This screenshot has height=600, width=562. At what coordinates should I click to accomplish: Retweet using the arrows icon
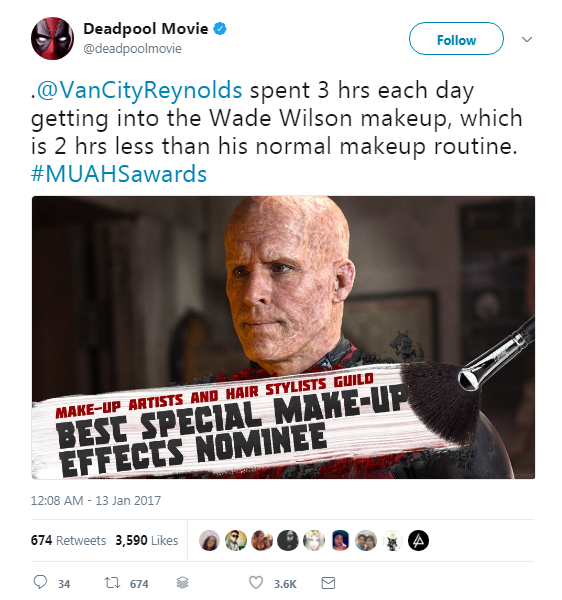(112, 583)
